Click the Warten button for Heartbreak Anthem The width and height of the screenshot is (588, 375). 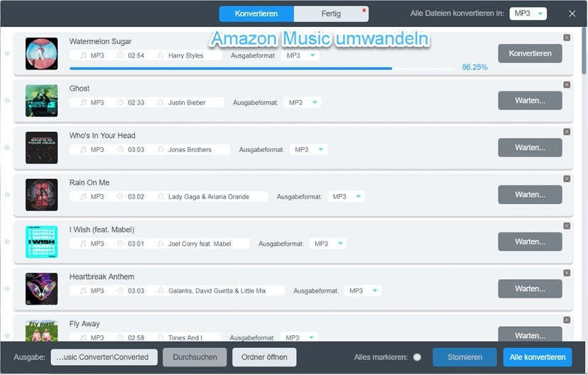[530, 289]
